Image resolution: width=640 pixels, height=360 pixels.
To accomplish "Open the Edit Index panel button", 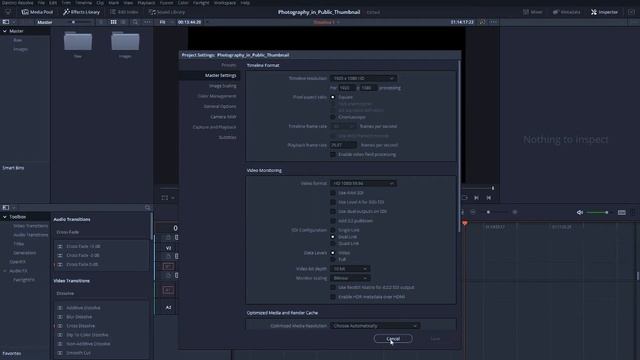I will pyautogui.click(x=124, y=12).
